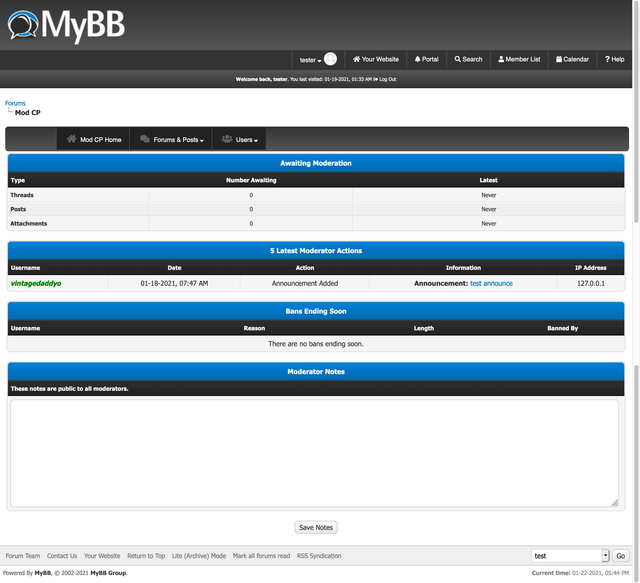Open the Help page
The width and height of the screenshot is (640, 583).
coord(614,59)
